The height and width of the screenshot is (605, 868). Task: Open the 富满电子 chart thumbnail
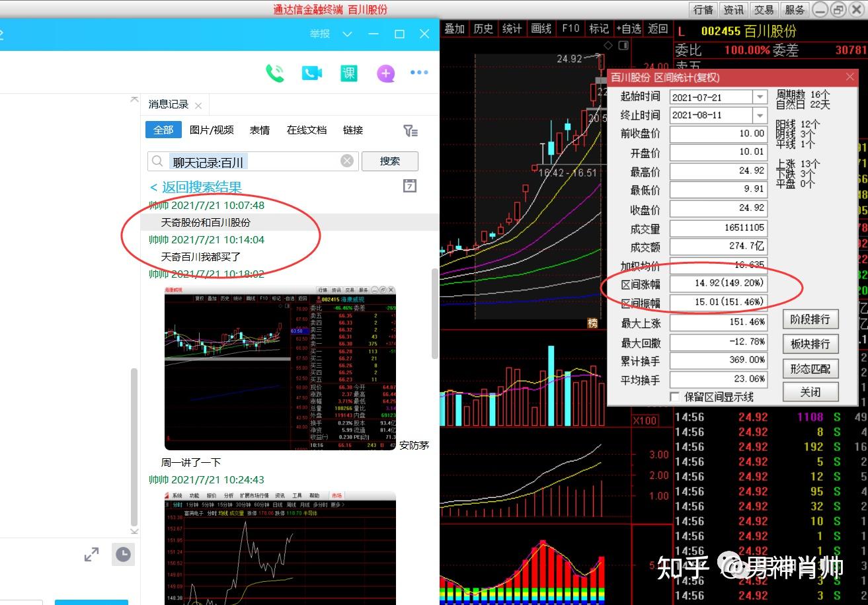(280, 548)
